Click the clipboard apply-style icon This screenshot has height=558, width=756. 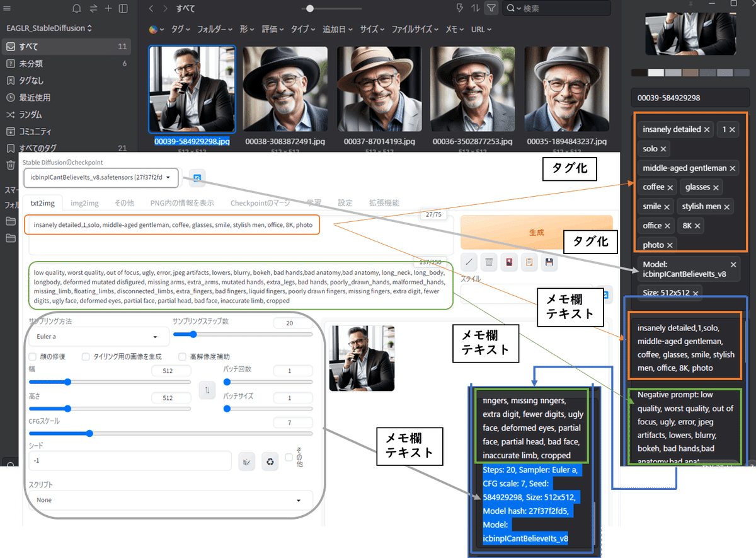pyautogui.click(x=529, y=261)
